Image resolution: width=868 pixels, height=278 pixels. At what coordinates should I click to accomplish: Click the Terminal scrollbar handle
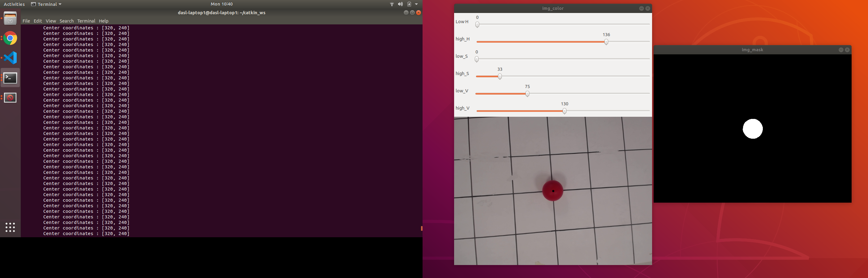422,229
